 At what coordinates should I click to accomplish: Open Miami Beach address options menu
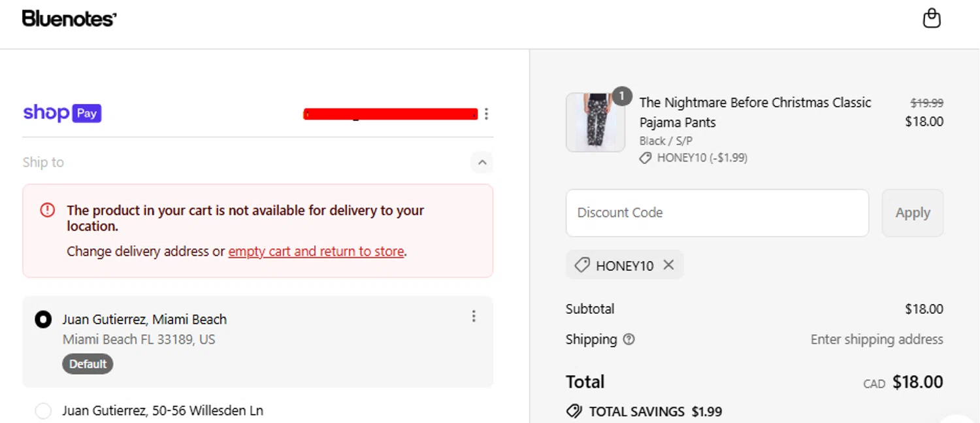coord(474,316)
